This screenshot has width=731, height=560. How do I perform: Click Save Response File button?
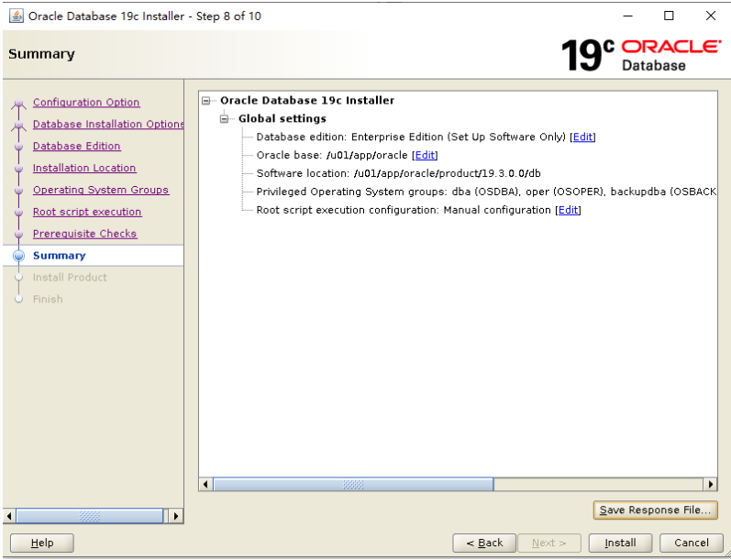point(655,510)
